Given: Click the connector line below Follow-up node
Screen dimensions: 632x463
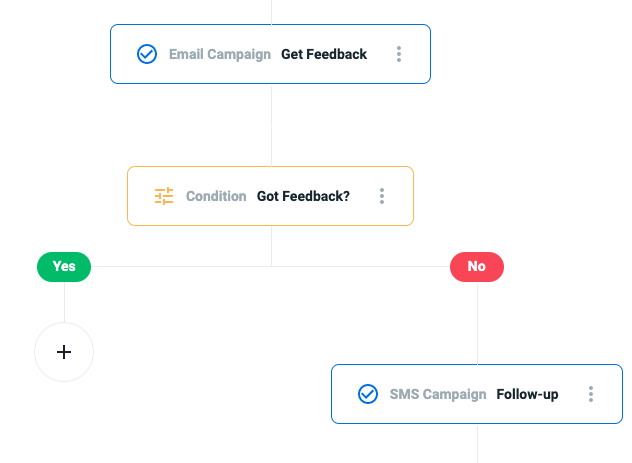Looking at the screenshot, I should [477, 443].
